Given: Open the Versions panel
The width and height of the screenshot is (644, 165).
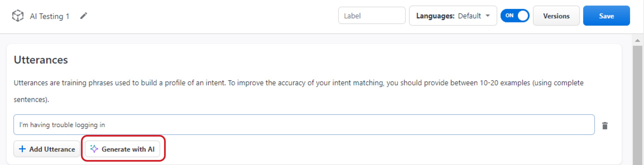Looking at the screenshot, I should pos(556,16).
